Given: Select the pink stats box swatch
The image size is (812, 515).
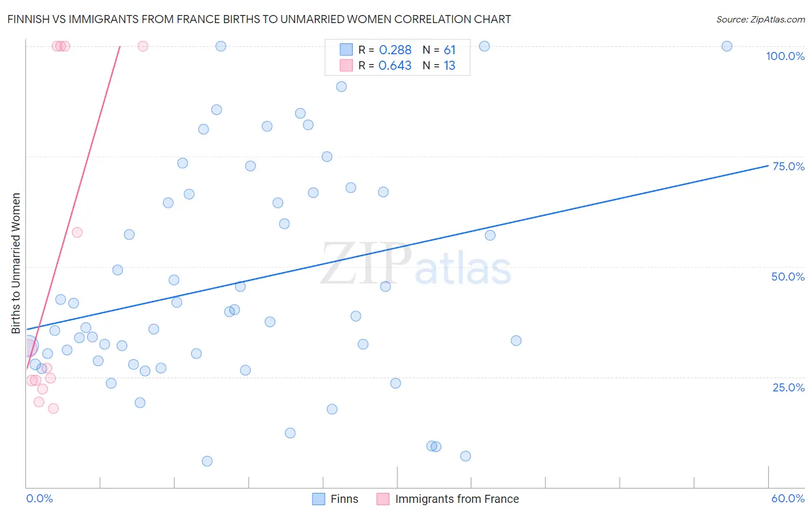Looking at the screenshot, I should (346, 65).
